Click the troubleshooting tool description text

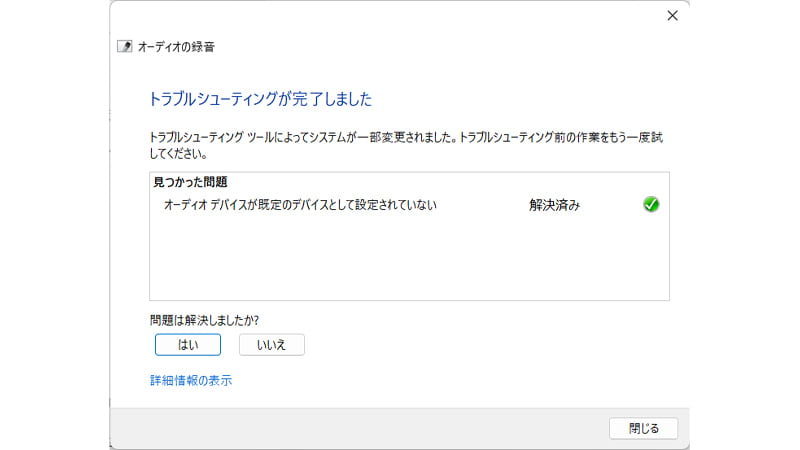[x=400, y=138]
